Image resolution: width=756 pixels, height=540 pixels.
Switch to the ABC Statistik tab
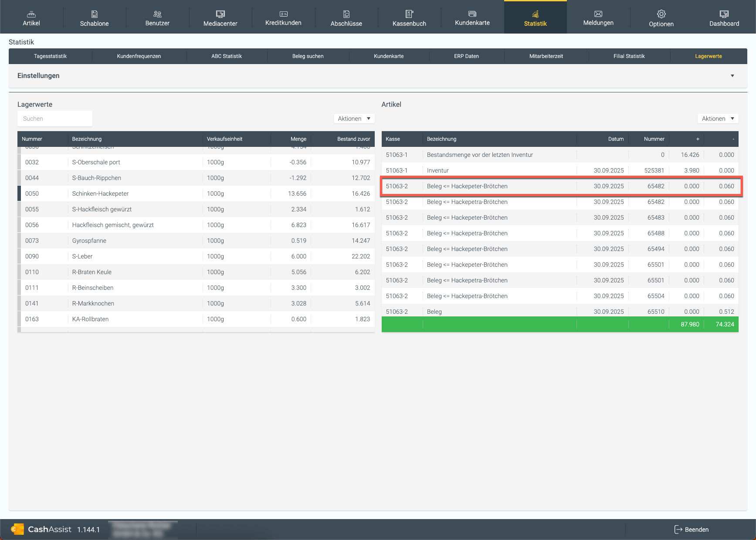[x=227, y=56]
